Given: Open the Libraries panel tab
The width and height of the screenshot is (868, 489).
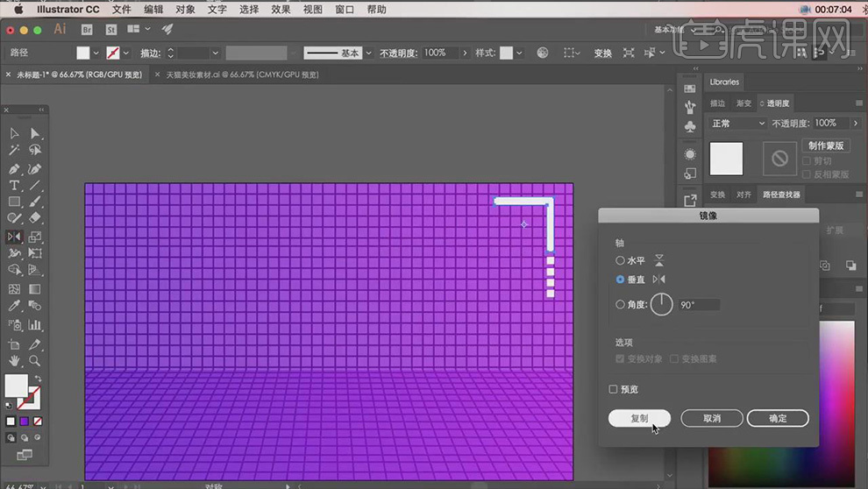Looking at the screenshot, I should click(x=724, y=81).
